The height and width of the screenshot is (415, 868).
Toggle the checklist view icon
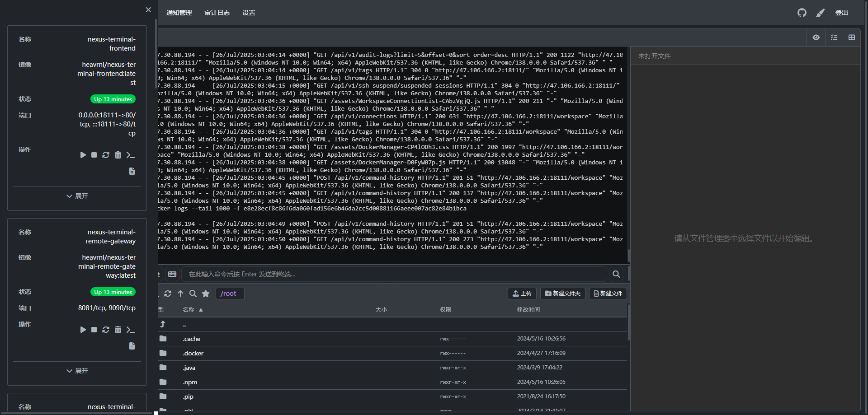[834, 37]
